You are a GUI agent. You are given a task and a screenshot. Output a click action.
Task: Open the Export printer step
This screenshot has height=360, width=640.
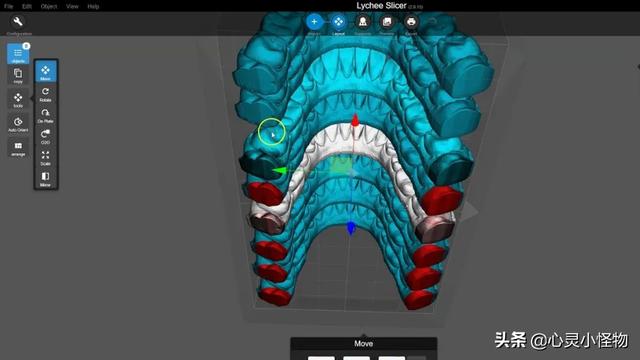[x=411, y=22]
